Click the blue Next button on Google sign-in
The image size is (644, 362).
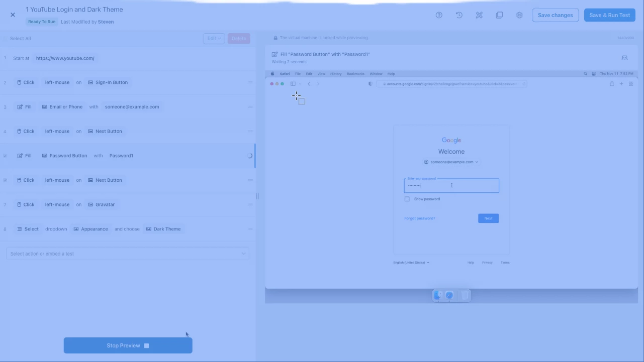point(488,218)
